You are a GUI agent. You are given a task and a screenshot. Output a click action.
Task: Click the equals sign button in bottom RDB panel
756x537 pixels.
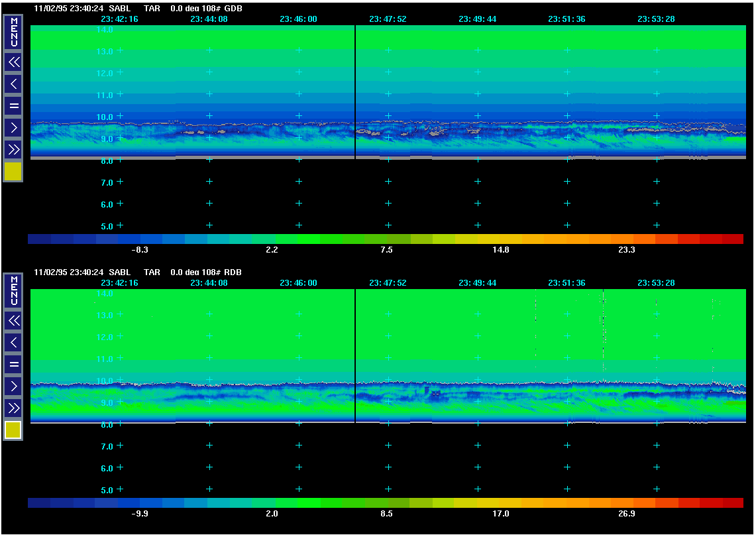(13, 364)
